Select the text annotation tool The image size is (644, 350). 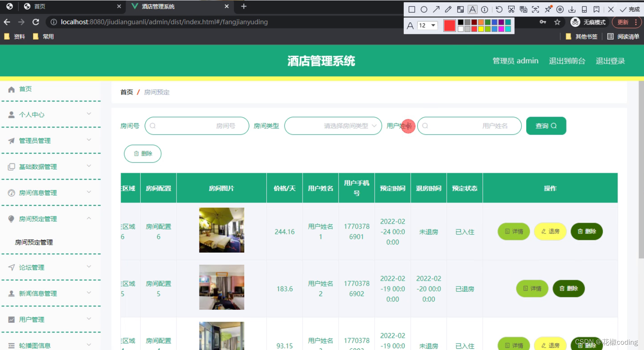[x=472, y=9]
